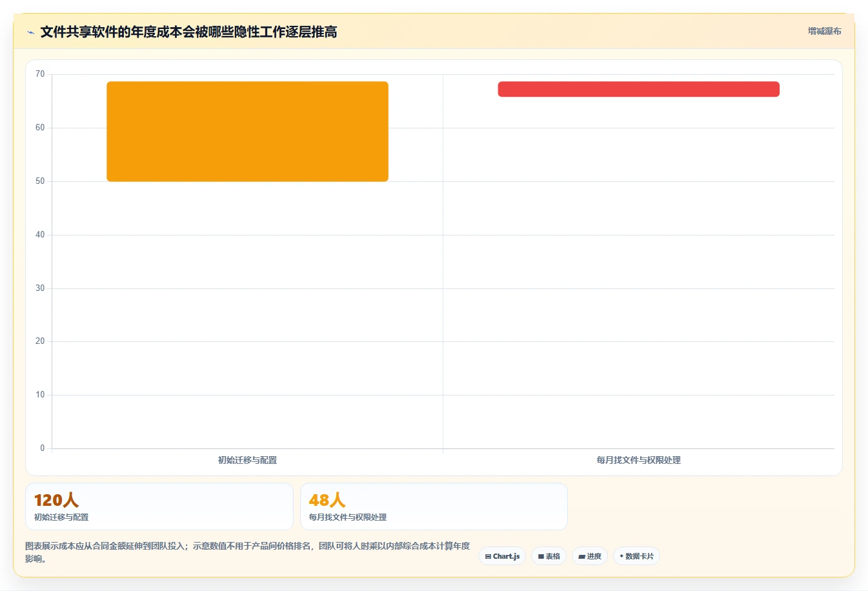Click y-axis value 50
The image size is (868, 591).
40,181
